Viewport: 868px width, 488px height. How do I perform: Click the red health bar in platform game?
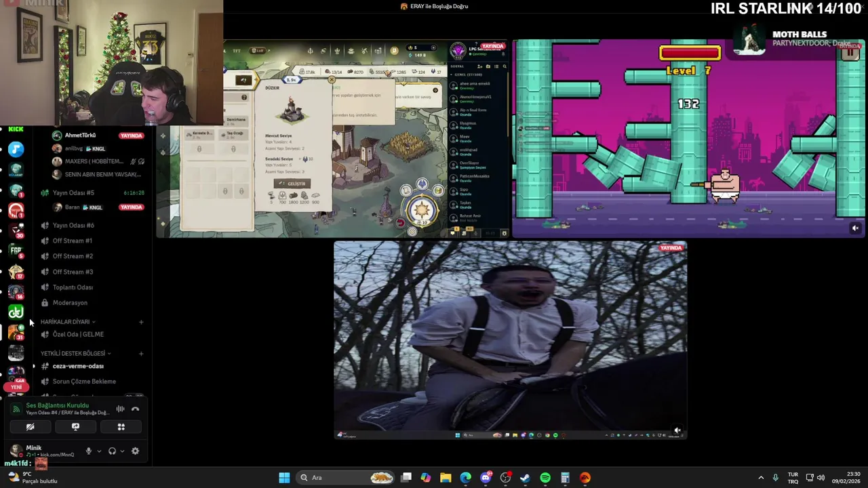click(690, 53)
